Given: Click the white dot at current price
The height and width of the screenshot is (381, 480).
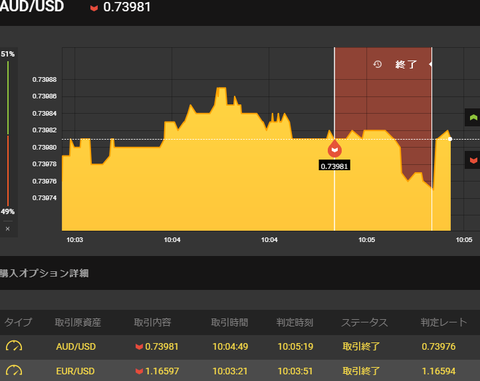Looking at the screenshot, I should click(450, 139).
